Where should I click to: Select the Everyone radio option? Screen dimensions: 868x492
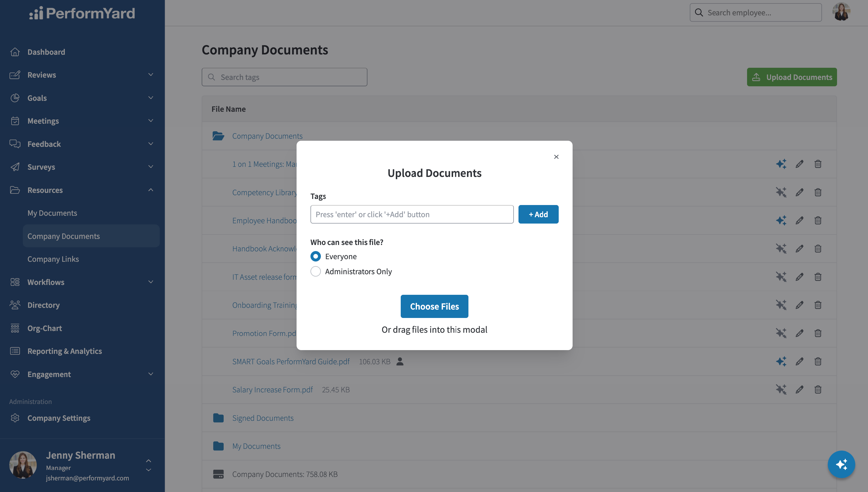click(x=315, y=257)
